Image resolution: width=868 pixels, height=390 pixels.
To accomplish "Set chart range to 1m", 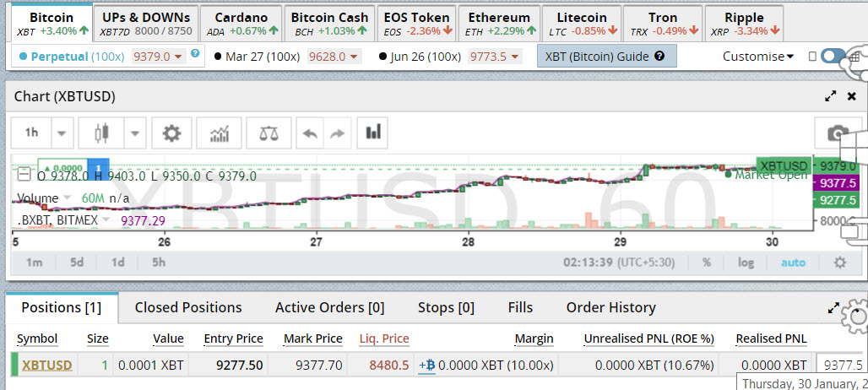I will tap(35, 263).
